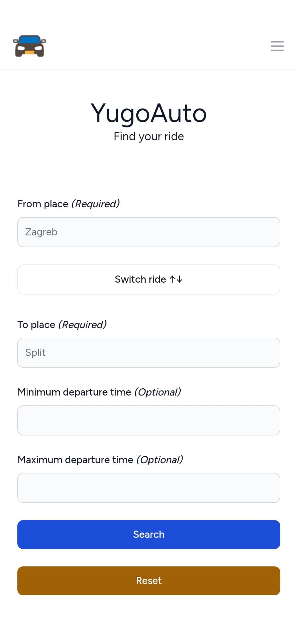Screen dimensions: 297x644
Task: Click the From place label
Action: tap(43, 204)
